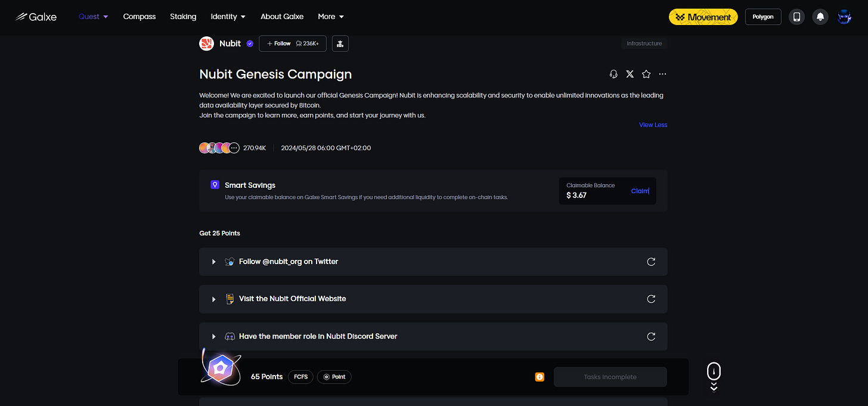Refresh the Visit Nubit Website task
Image resolution: width=868 pixels, height=406 pixels.
tap(651, 299)
